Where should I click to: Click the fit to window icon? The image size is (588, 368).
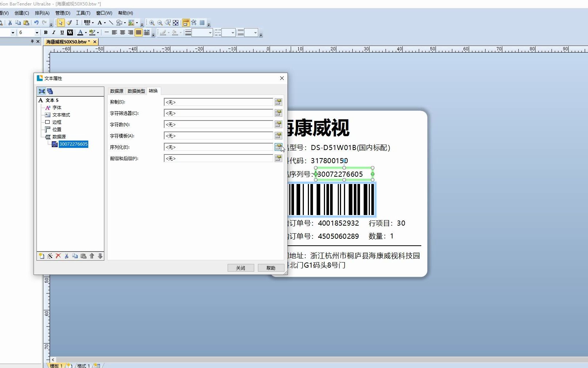pos(176,23)
